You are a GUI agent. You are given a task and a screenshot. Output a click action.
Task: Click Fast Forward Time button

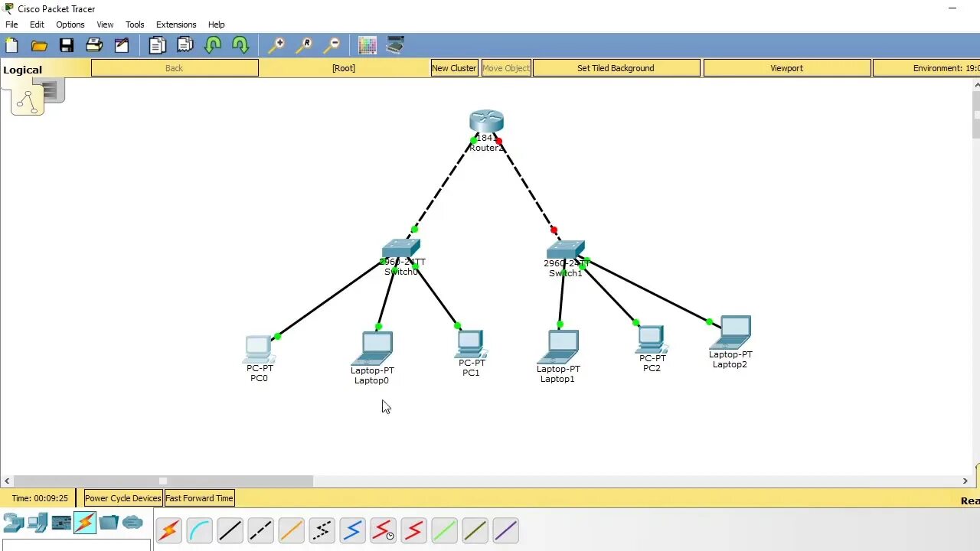(x=199, y=498)
